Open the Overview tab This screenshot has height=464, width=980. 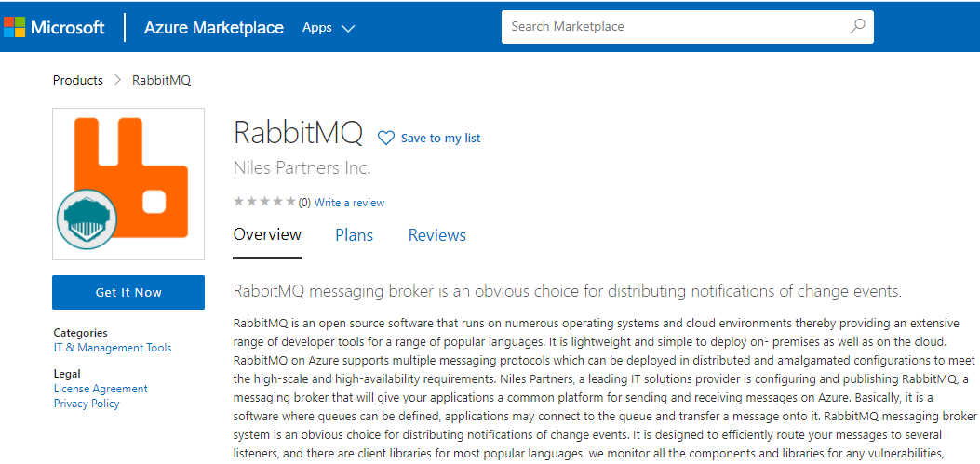[x=267, y=234]
